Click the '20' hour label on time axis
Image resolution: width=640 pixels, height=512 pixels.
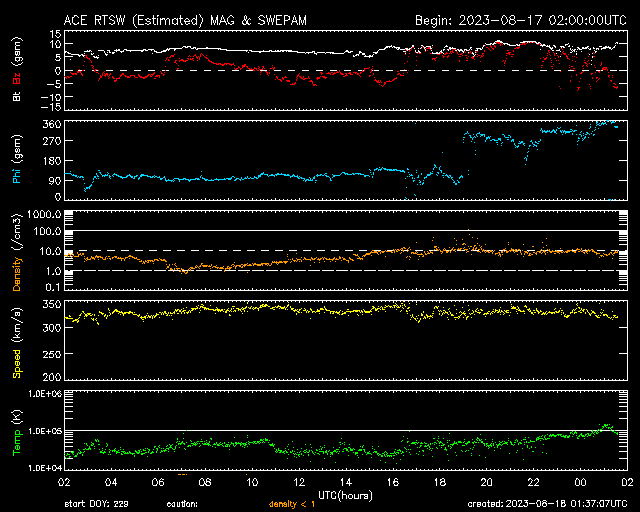(x=487, y=483)
